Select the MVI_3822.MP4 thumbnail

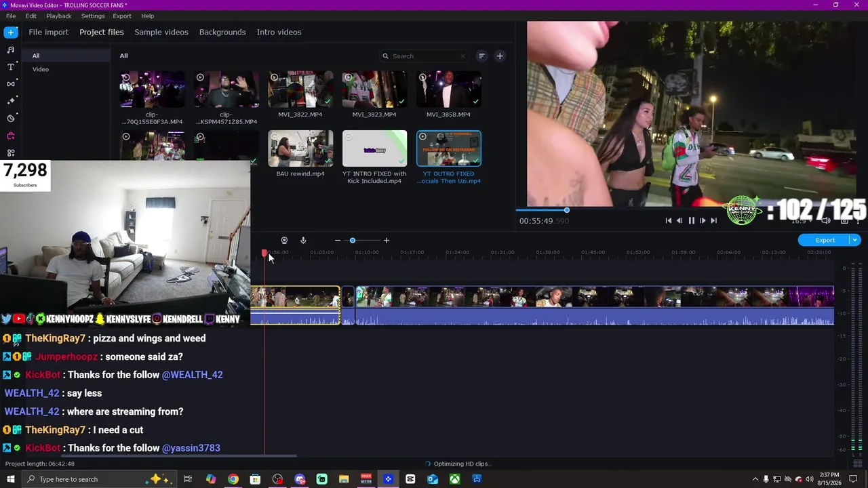pos(300,89)
